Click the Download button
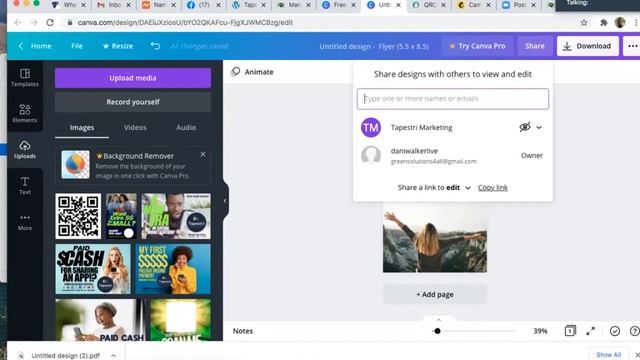The height and width of the screenshot is (360, 640). tap(588, 46)
